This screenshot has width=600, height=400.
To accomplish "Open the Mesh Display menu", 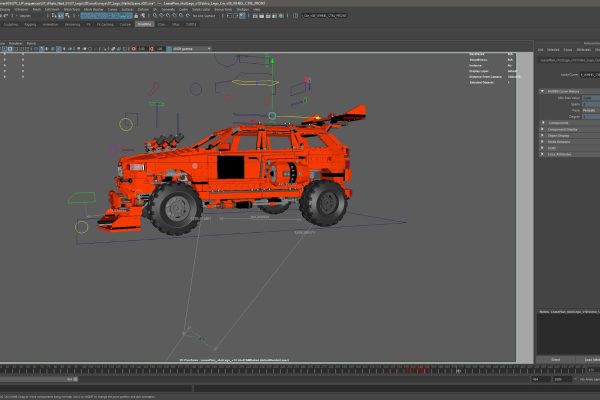I will point(93,9).
